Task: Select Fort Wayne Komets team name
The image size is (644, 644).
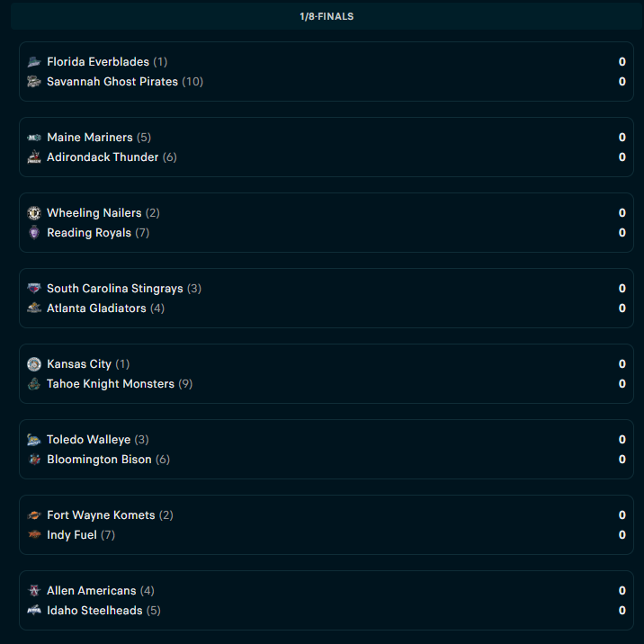Action: [101, 515]
